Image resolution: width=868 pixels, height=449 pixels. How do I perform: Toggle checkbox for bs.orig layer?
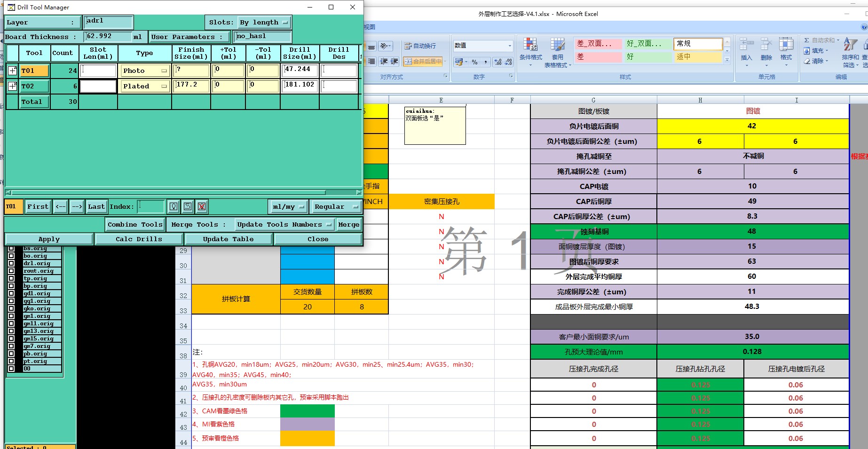[11, 248]
